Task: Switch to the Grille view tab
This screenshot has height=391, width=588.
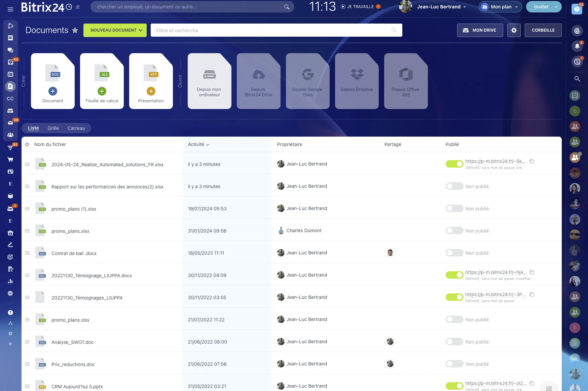Action: (53, 128)
